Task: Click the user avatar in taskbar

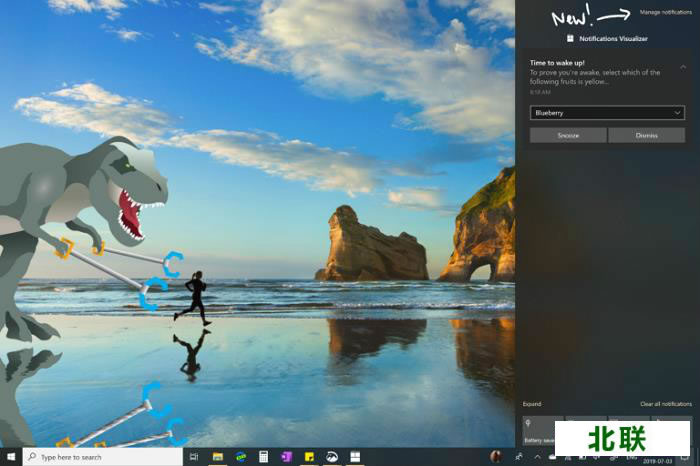Action: click(x=496, y=457)
